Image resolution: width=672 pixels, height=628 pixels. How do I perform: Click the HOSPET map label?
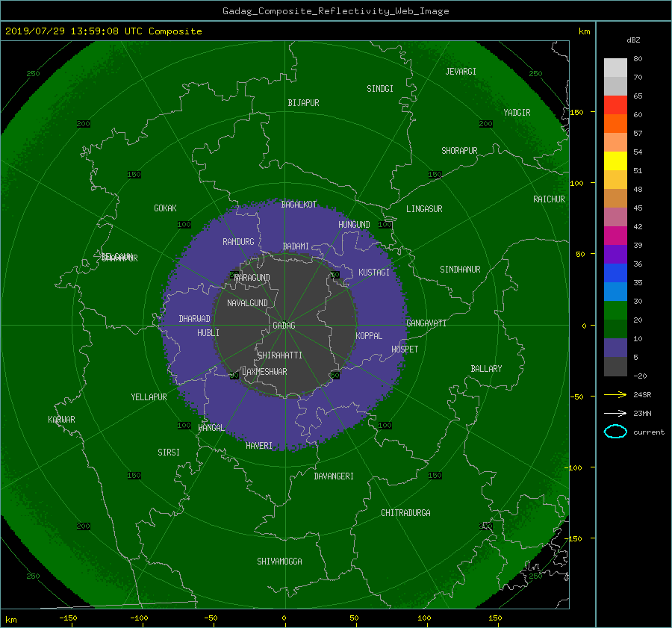tap(405, 349)
